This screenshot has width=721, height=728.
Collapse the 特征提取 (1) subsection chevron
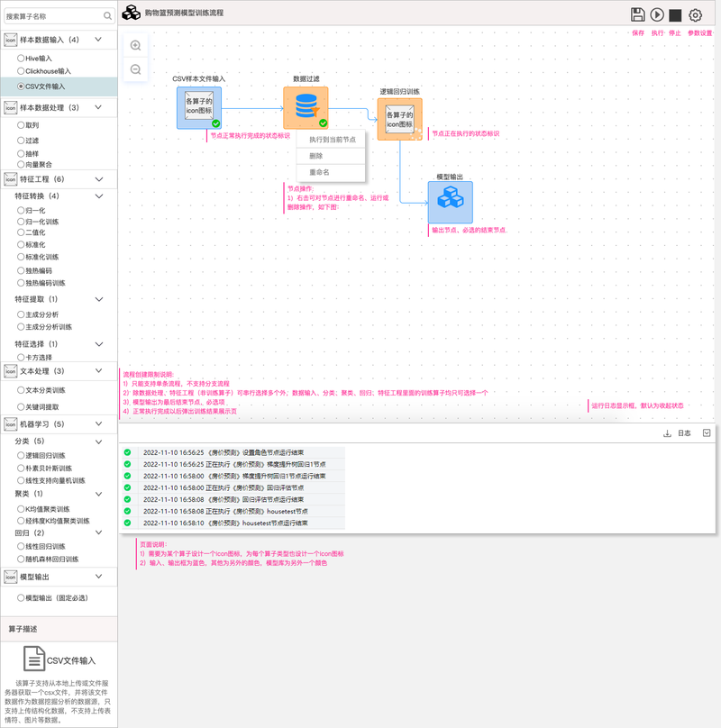99,299
